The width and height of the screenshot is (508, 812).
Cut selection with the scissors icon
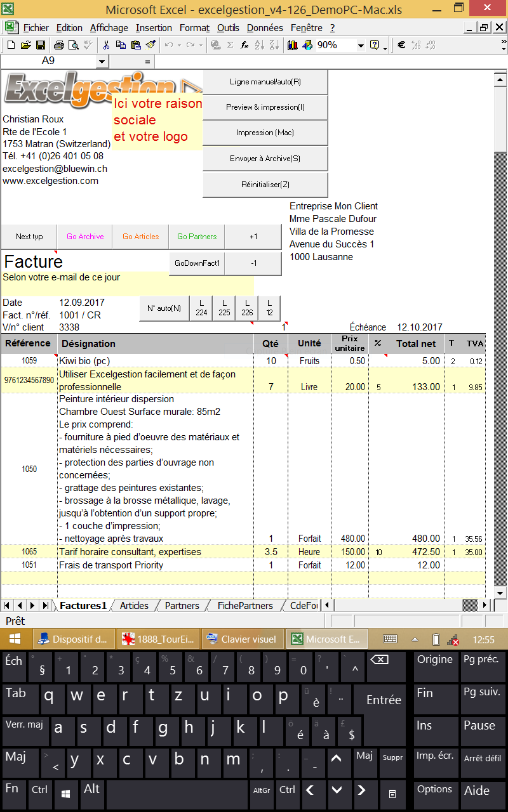(x=106, y=45)
